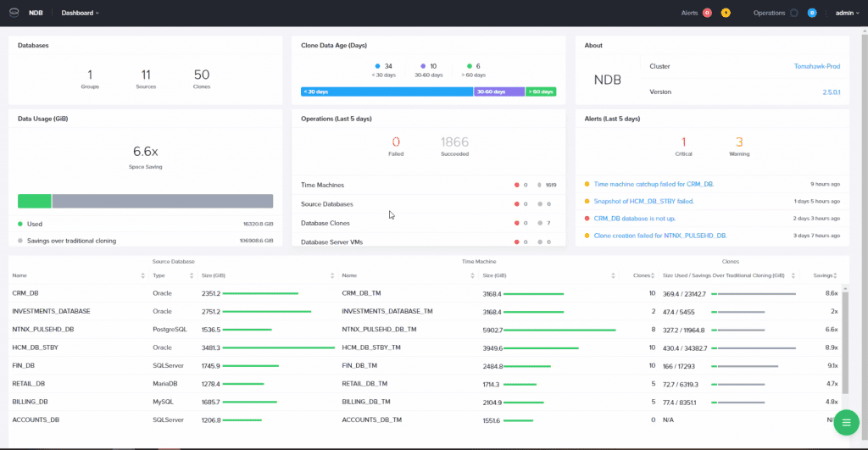
Task: Expand the Dashboard navigation dropdown
Action: 80,13
